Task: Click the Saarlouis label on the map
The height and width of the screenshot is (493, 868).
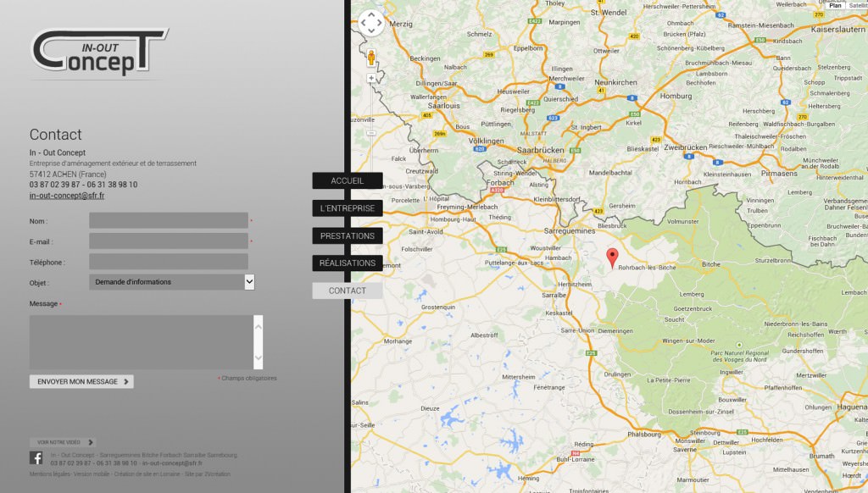Action: coord(444,106)
